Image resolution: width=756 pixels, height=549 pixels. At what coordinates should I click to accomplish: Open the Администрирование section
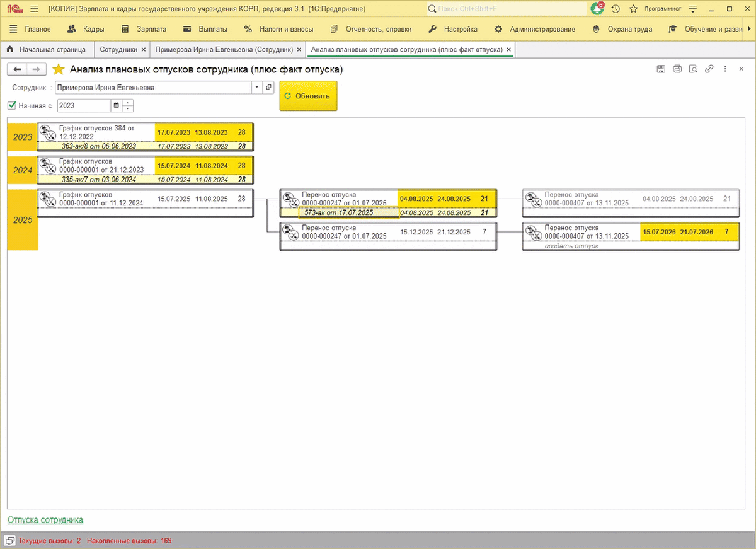click(534, 29)
